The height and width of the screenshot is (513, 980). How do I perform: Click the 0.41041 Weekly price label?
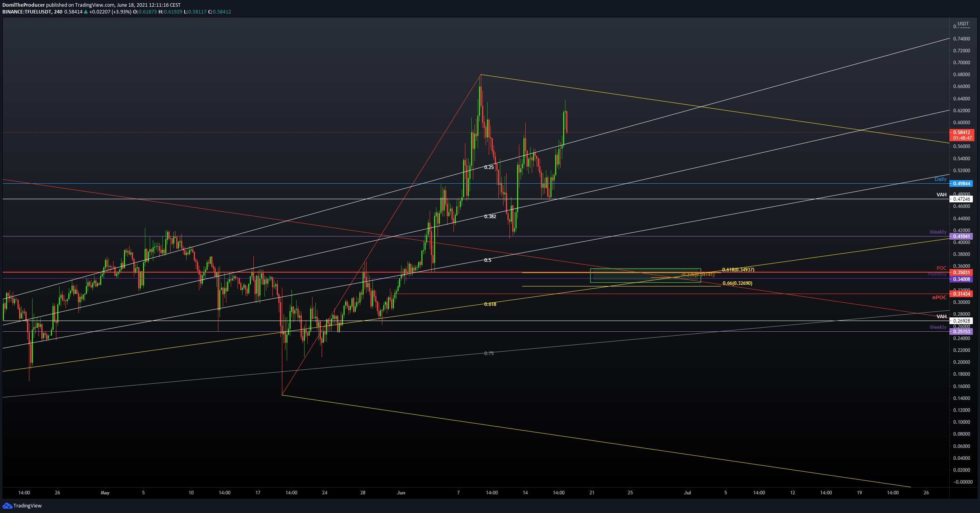click(961, 236)
